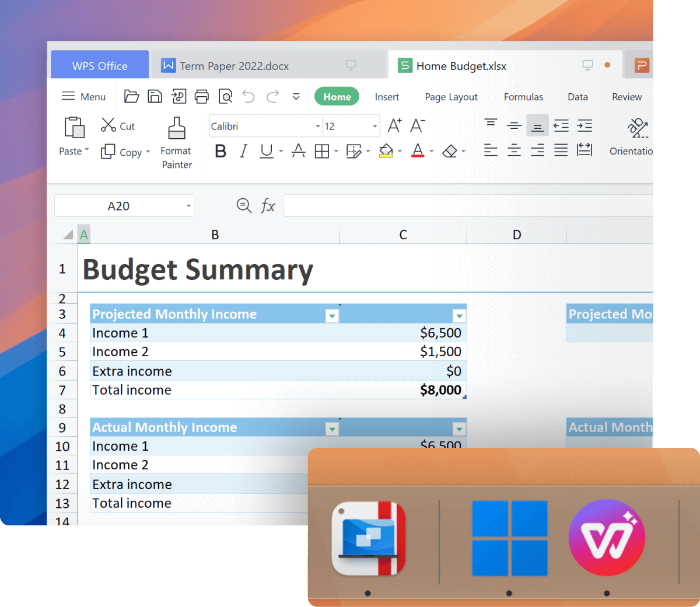Image resolution: width=700 pixels, height=607 pixels.
Task: Open the font size 12 dropdown
Action: [375, 127]
